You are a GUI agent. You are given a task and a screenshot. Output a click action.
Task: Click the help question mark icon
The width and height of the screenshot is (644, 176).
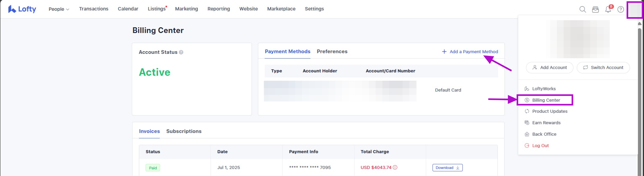click(621, 9)
